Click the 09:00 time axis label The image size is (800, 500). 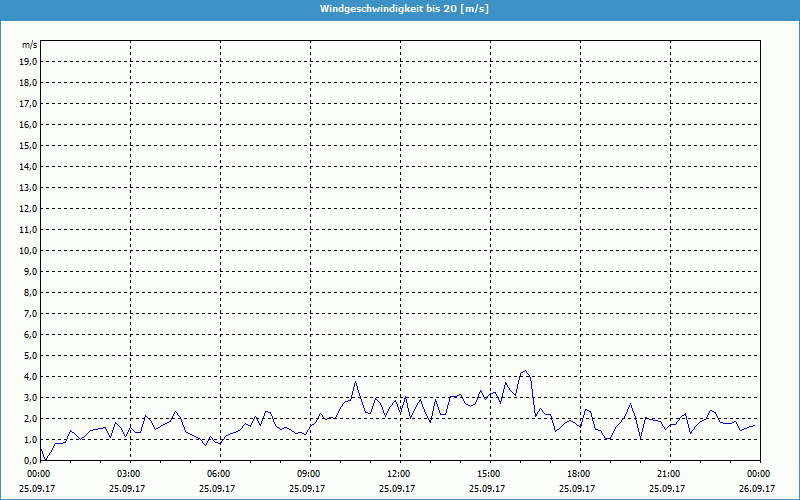pyautogui.click(x=308, y=473)
